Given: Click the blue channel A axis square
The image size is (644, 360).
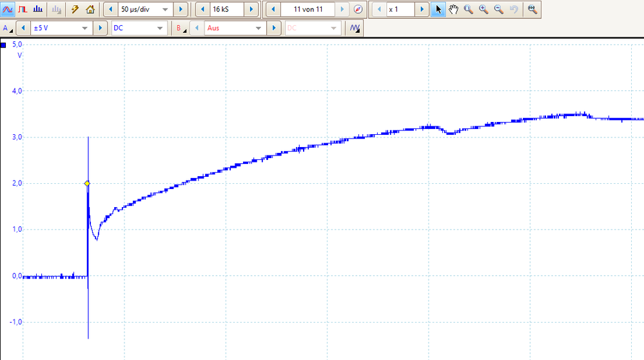Looking at the screenshot, I should [x=3, y=45].
